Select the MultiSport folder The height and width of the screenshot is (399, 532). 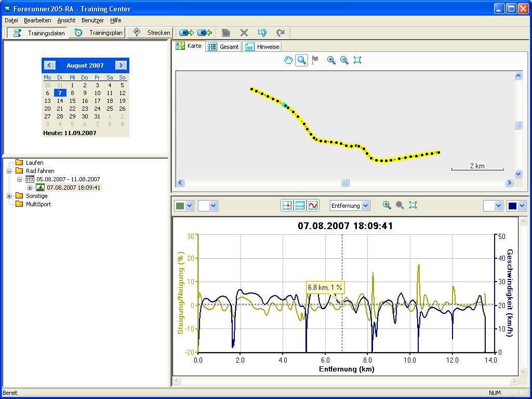38,204
